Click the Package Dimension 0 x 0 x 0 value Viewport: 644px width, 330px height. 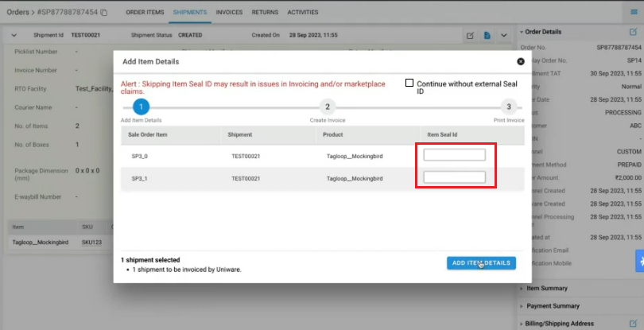point(87,170)
